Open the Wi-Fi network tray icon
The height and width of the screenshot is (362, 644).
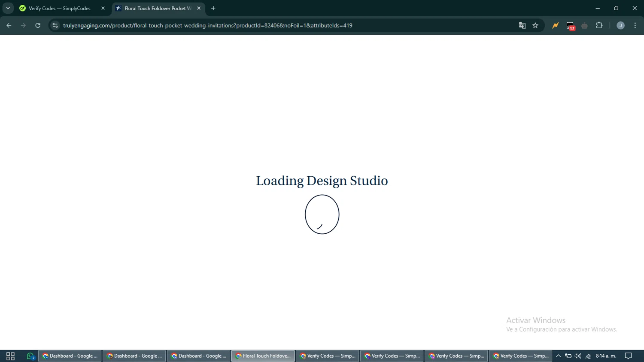tap(588, 356)
